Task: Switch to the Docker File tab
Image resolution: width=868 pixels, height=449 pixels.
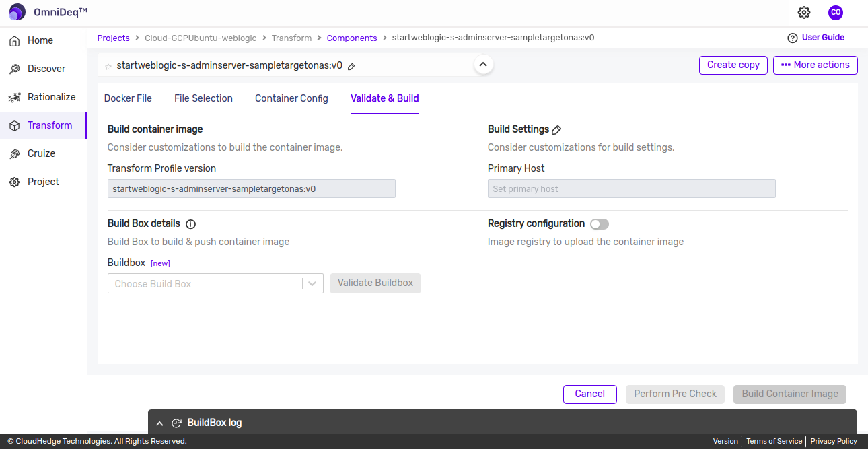Action: (128, 98)
